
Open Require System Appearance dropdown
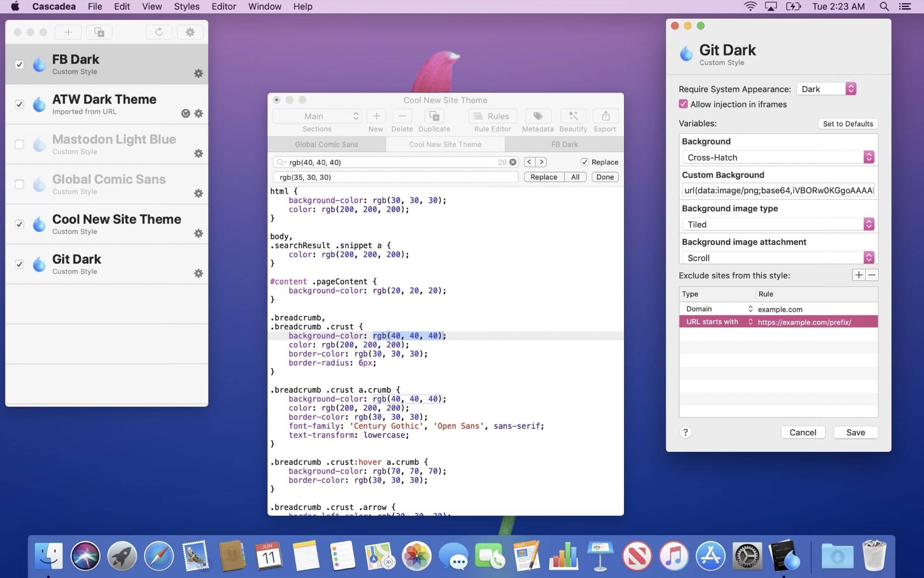pos(826,89)
